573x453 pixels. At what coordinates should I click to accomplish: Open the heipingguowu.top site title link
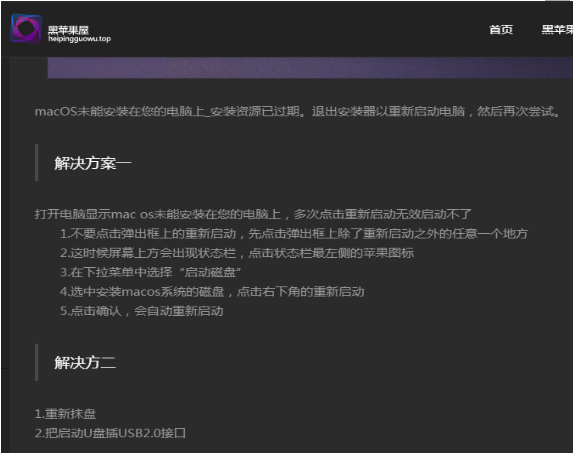pos(79,34)
